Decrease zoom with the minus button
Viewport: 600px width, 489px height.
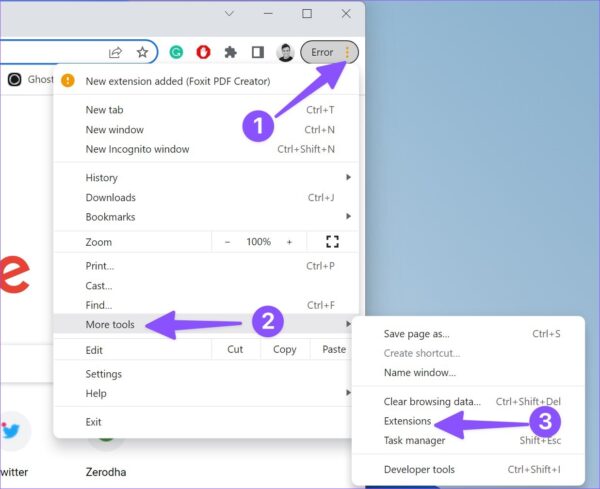[x=227, y=242]
